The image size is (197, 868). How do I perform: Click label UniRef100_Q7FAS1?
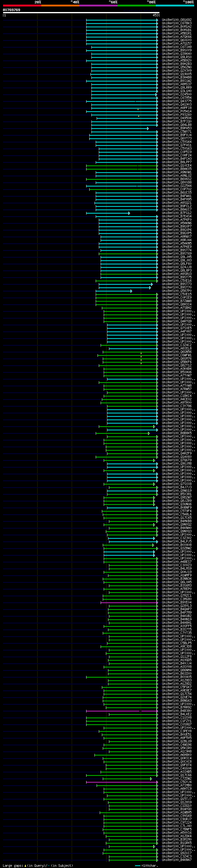coord(176,145)
